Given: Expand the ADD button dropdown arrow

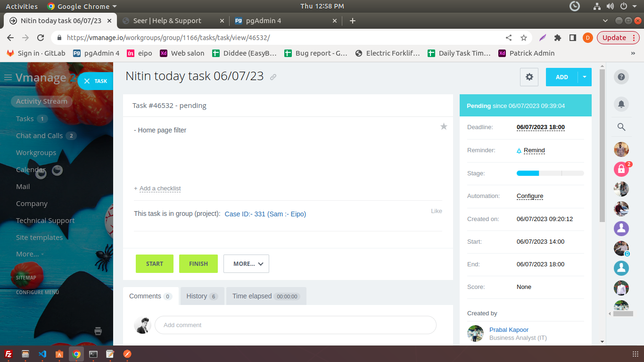Looking at the screenshot, I should [585, 77].
